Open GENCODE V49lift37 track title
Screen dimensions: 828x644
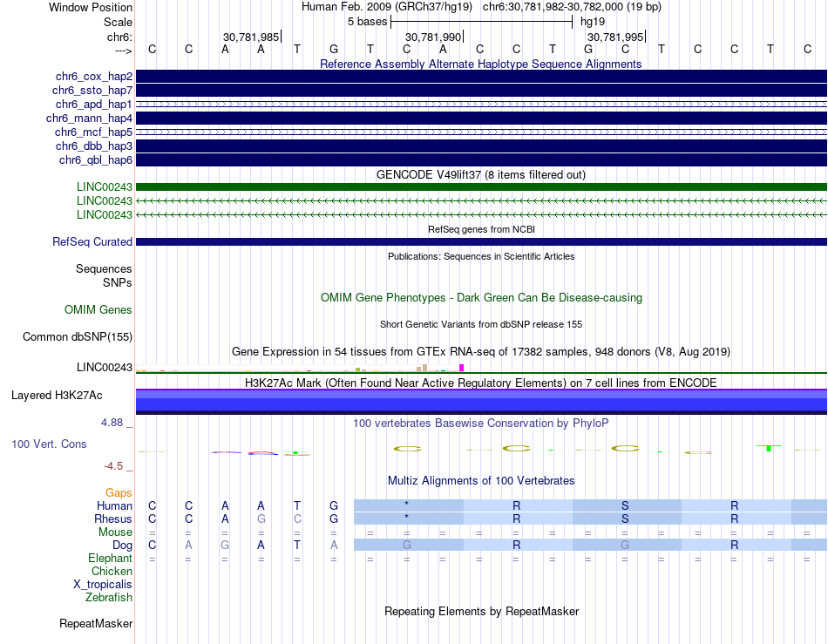(x=480, y=174)
